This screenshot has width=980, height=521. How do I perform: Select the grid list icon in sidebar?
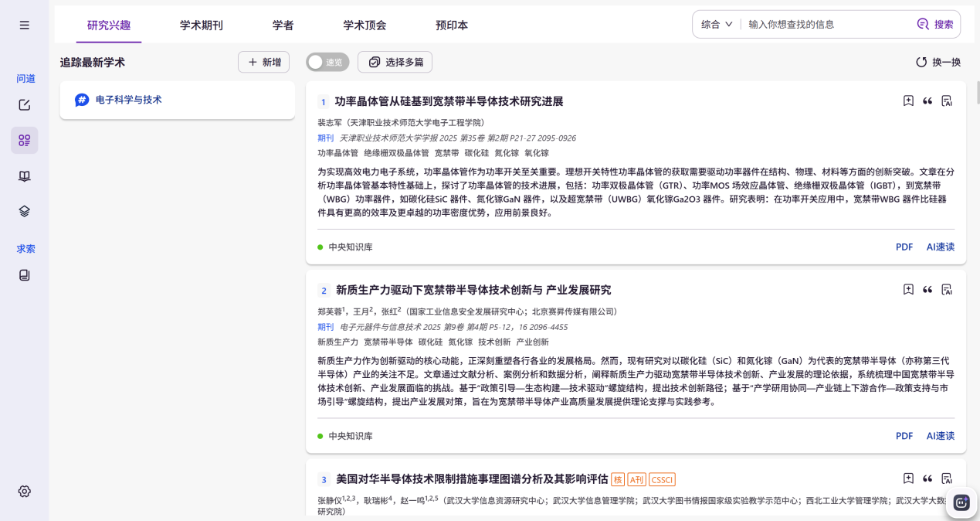click(25, 140)
